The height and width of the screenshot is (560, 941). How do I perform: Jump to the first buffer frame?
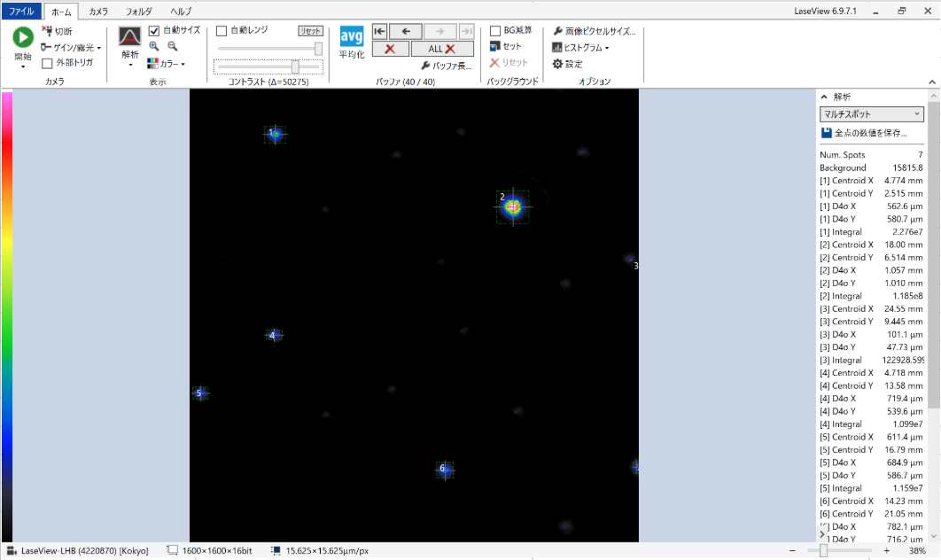[379, 31]
